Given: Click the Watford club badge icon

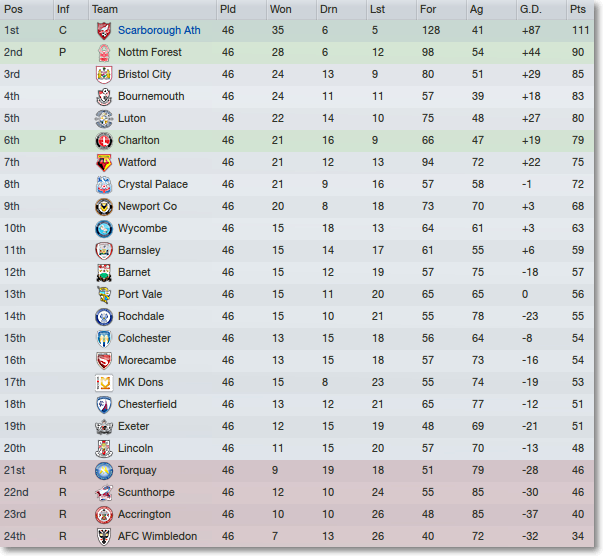Looking at the screenshot, I should (x=104, y=163).
